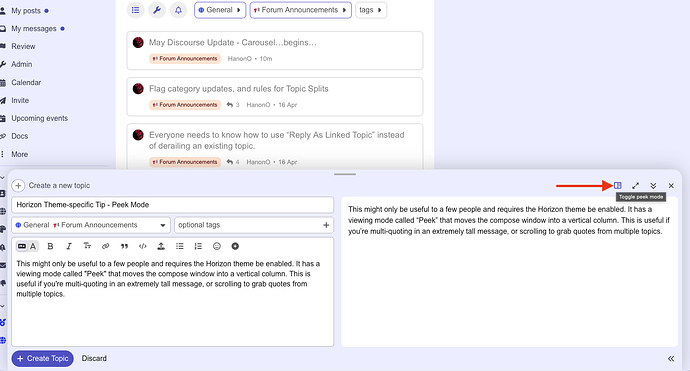Switch to the rich text editor mode
Image resolution: width=690 pixels, height=371 pixels.
point(33,246)
